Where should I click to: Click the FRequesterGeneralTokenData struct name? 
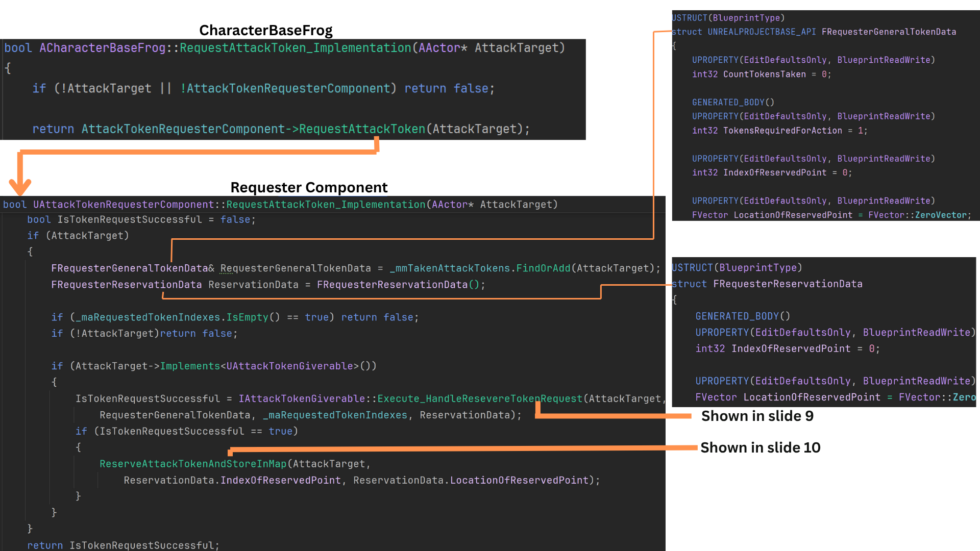[889, 32]
